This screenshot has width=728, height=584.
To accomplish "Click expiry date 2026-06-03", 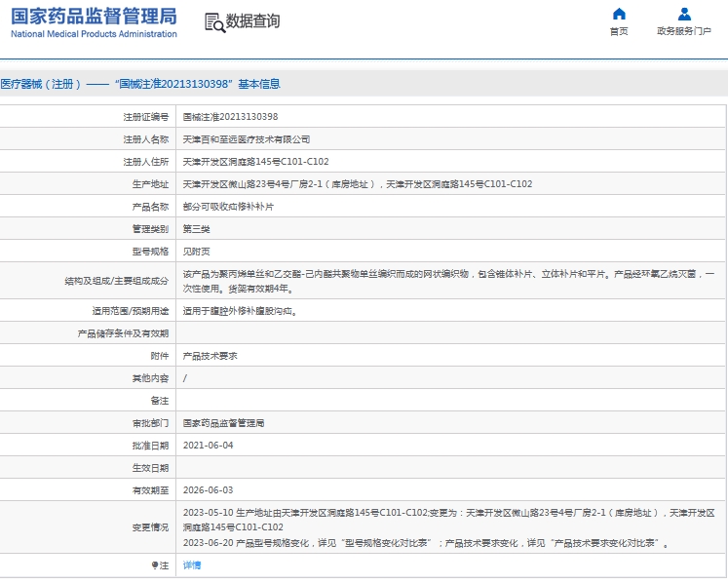I will click(x=208, y=490).
